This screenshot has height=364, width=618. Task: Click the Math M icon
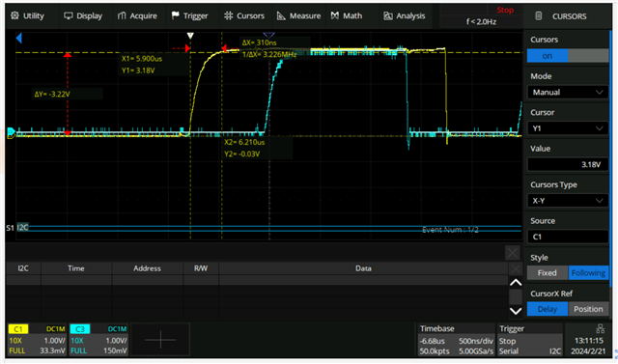click(335, 15)
